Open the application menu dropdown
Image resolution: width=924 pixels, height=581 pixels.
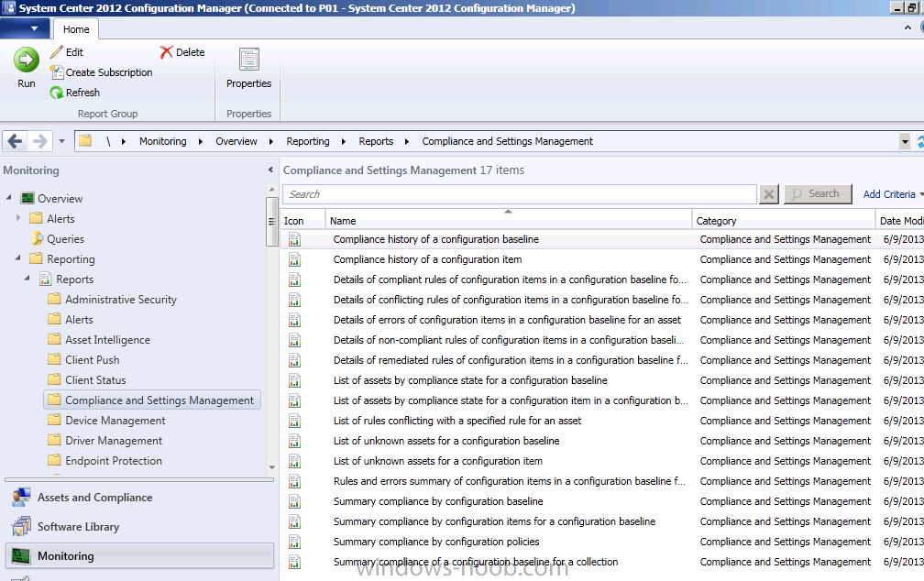pos(27,28)
